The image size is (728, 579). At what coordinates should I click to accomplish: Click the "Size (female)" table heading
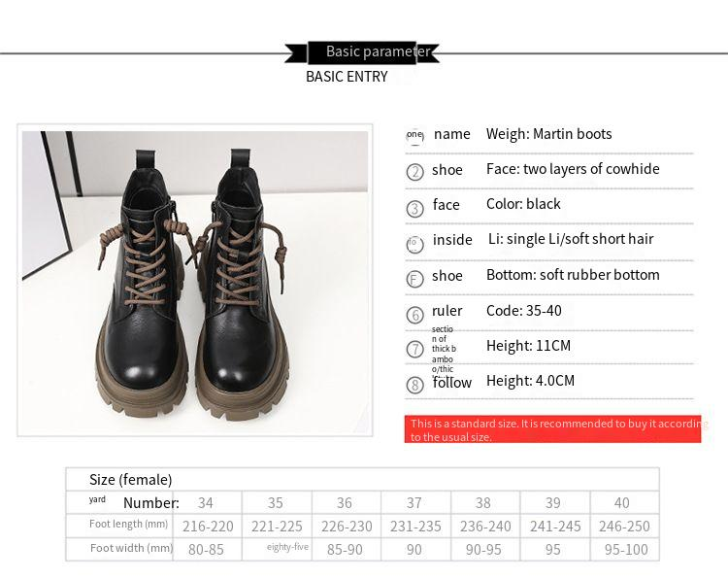coord(130,480)
